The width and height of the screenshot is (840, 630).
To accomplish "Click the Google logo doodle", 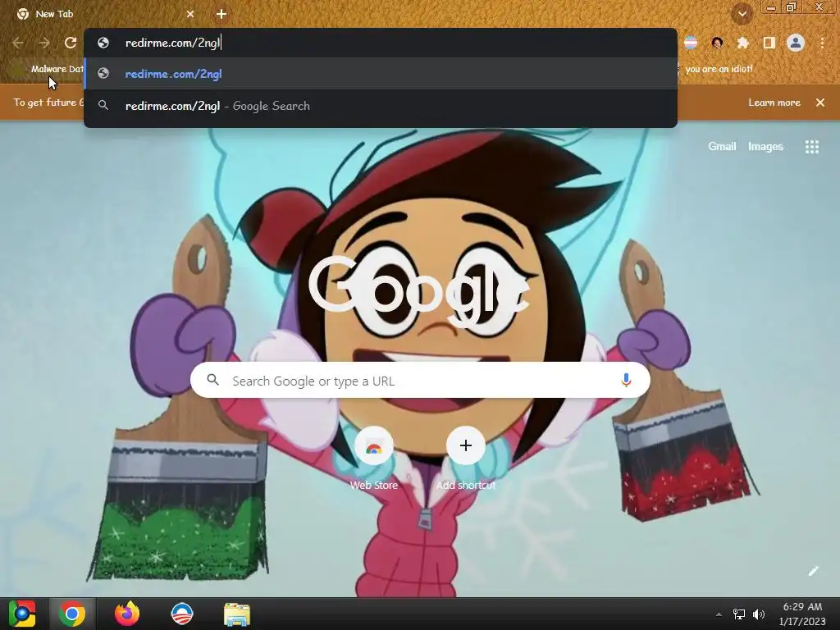I will click(x=419, y=292).
